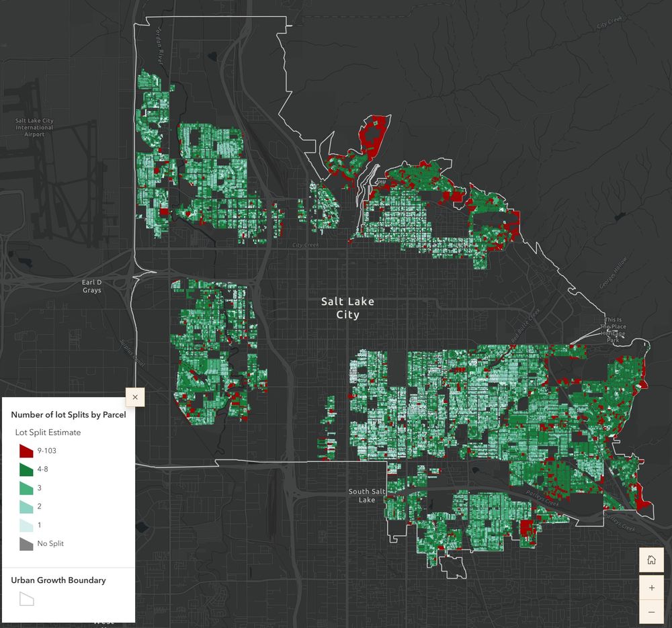The width and height of the screenshot is (672, 628).
Task: Select the Salt Lake City label on the map
Action: coord(348,308)
